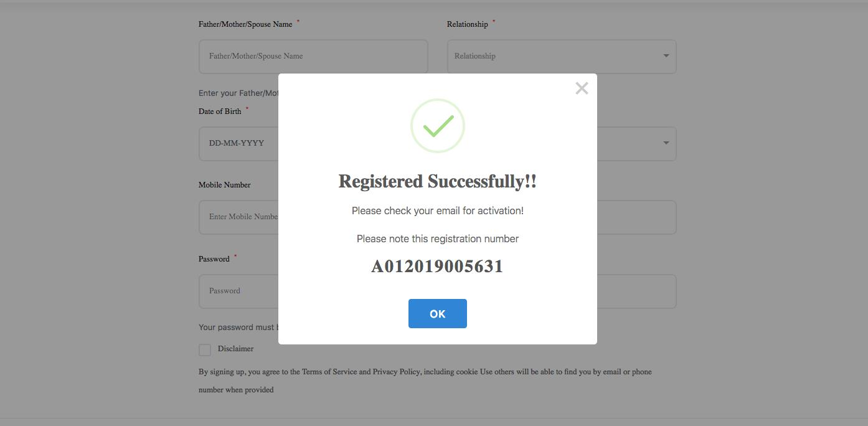
Task: Click the Relationship field label
Action: tap(467, 24)
